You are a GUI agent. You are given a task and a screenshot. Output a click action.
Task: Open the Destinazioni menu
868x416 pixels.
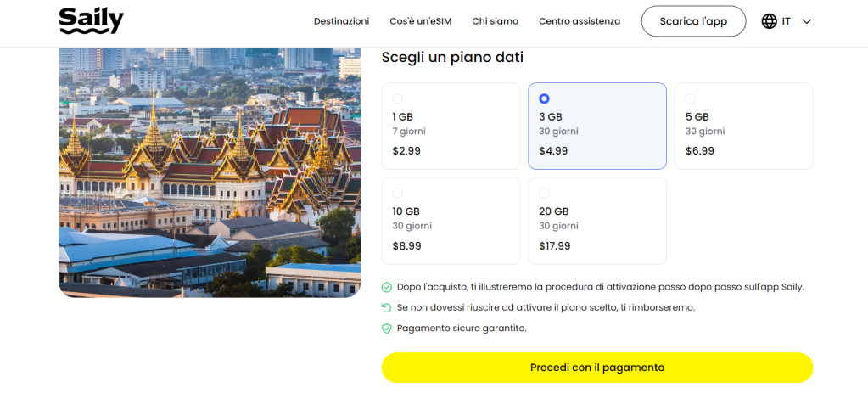click(x=341, y=21)
